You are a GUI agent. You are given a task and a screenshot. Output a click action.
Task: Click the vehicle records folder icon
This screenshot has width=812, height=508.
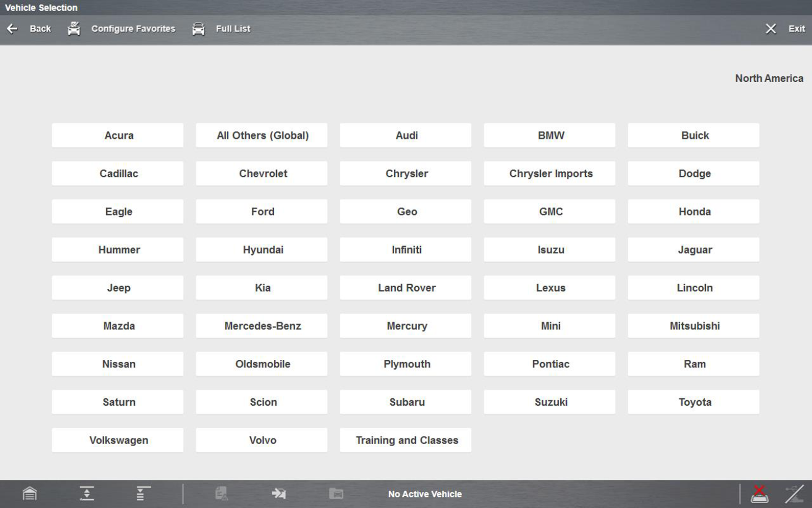click(336, 494)
